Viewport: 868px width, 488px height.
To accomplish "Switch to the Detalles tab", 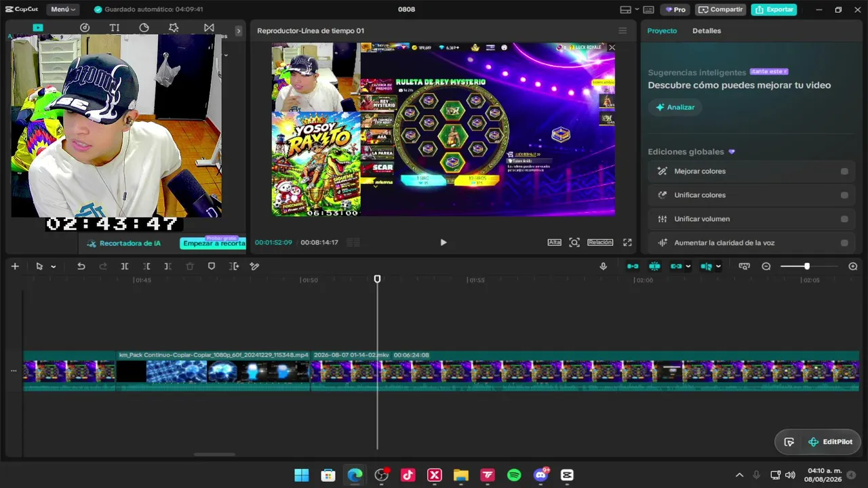I will click(707, 30).
